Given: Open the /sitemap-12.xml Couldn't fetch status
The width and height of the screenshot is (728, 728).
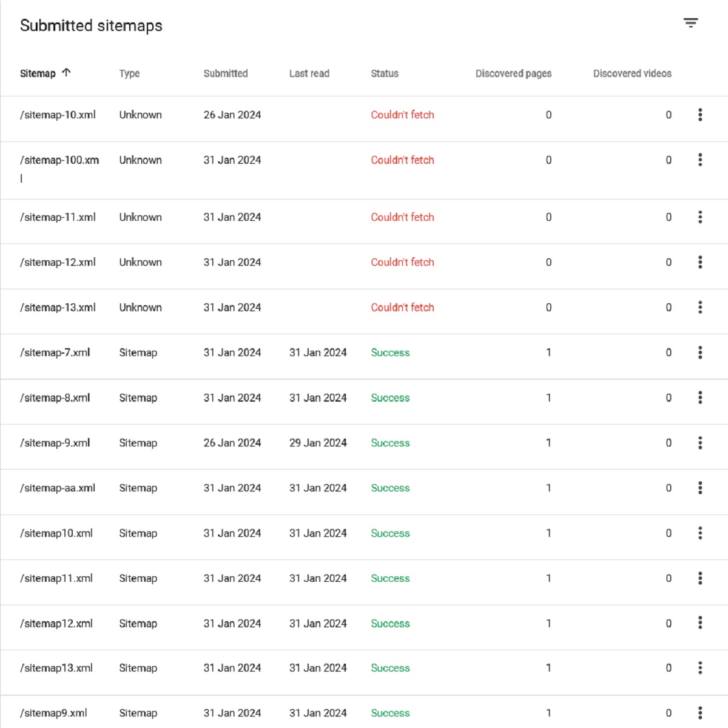Looking at the screenshot, I should [402, 262].
